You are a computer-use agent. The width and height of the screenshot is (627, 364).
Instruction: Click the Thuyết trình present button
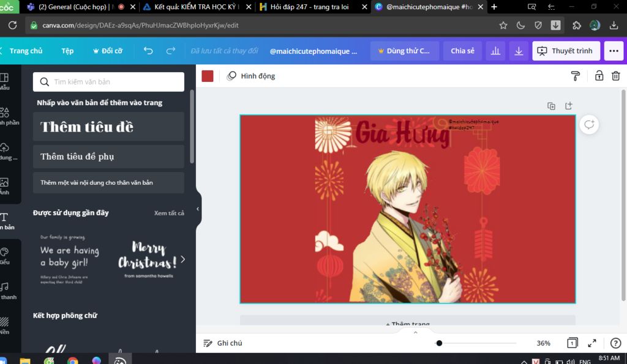coord(566,51)
